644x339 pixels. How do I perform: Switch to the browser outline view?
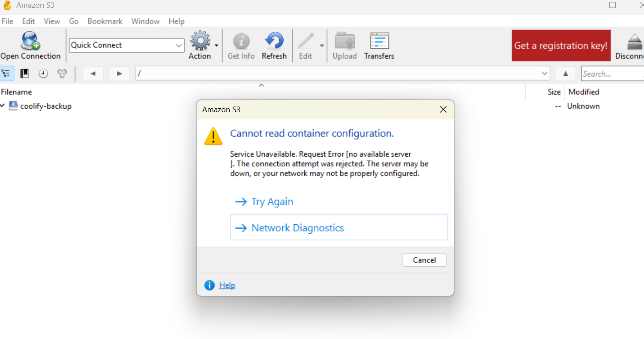6,74
